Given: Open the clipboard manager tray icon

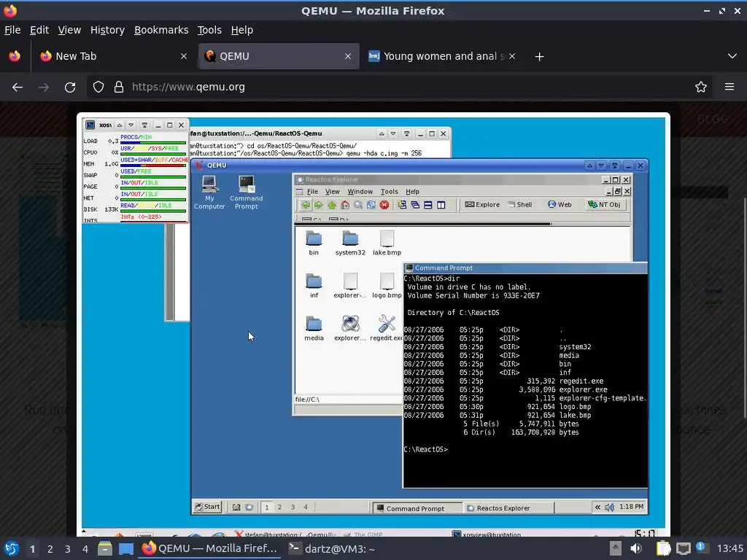Looking at the screenshot, I should point(663,548).
